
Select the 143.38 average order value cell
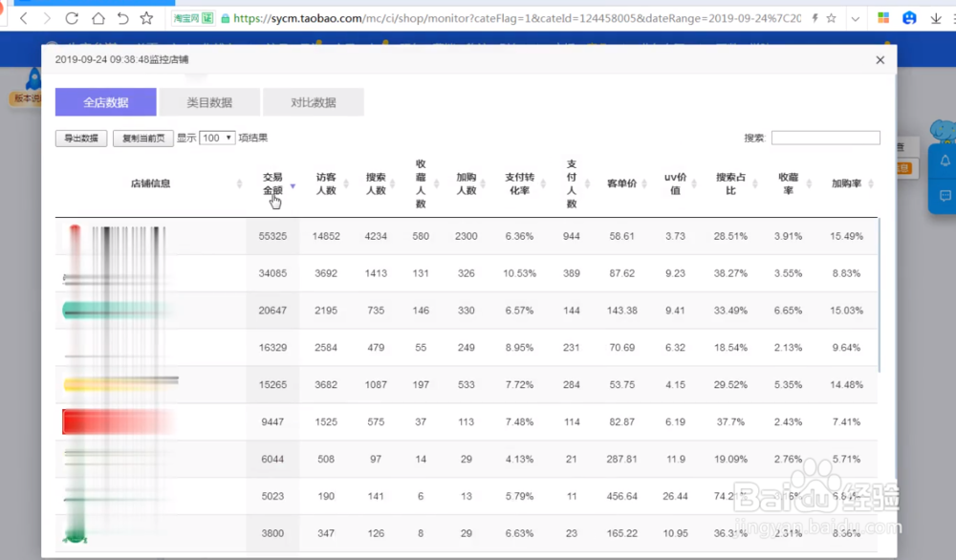pos(622,311)
